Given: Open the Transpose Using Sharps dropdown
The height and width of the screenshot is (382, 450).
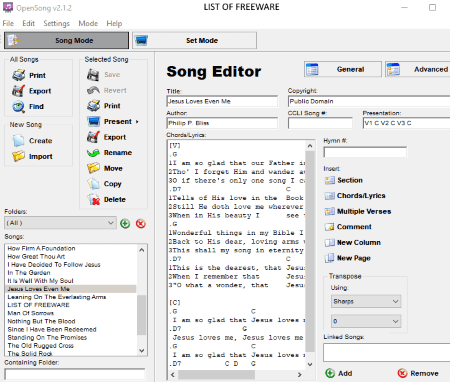Looking at the screenshot, I should (x=366, y=301).
